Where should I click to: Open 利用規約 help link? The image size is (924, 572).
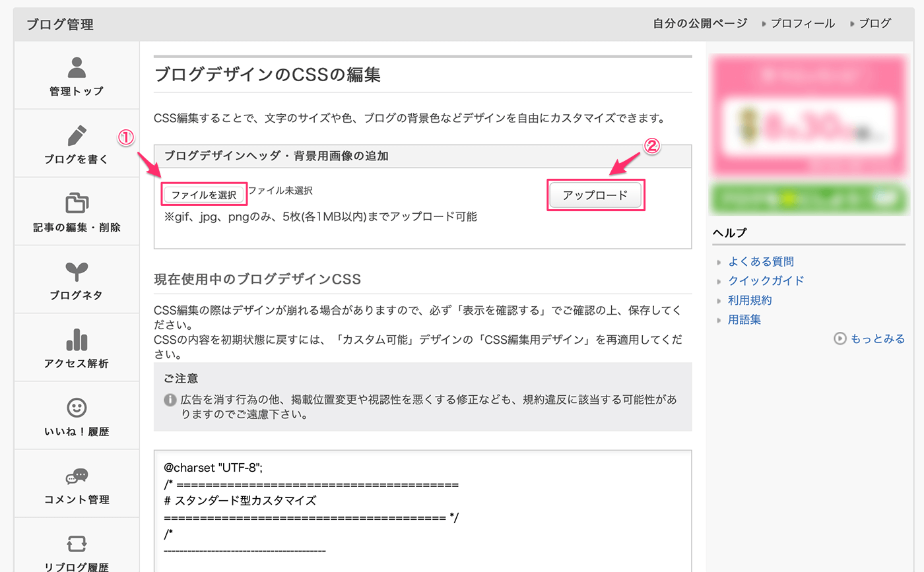pos(750,300)
